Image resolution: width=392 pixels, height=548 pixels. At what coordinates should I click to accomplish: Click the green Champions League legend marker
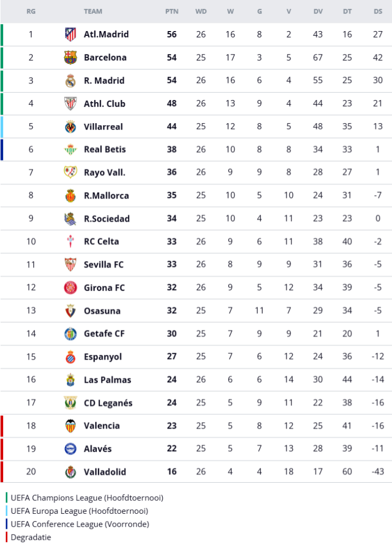[7, 498]
